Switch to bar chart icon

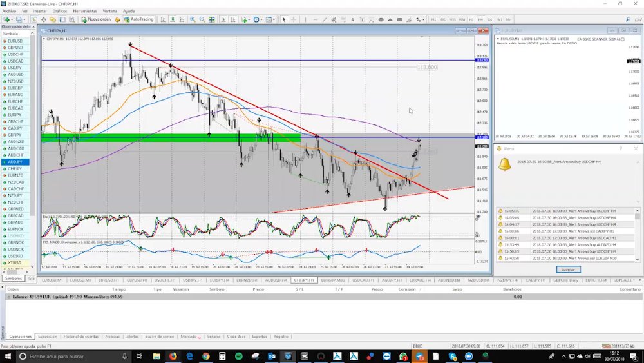pyautogui.click(x=163, y=19)
